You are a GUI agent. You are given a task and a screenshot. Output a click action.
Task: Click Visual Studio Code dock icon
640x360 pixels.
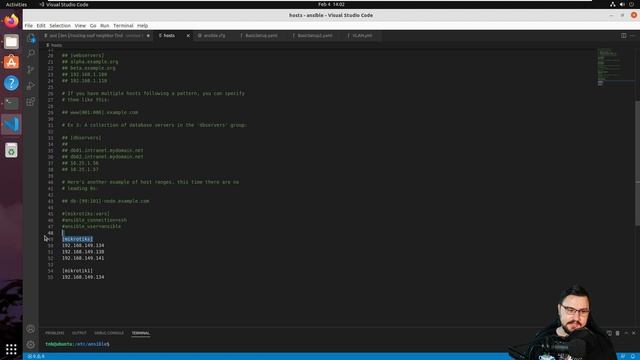click(x=11, y=124)
